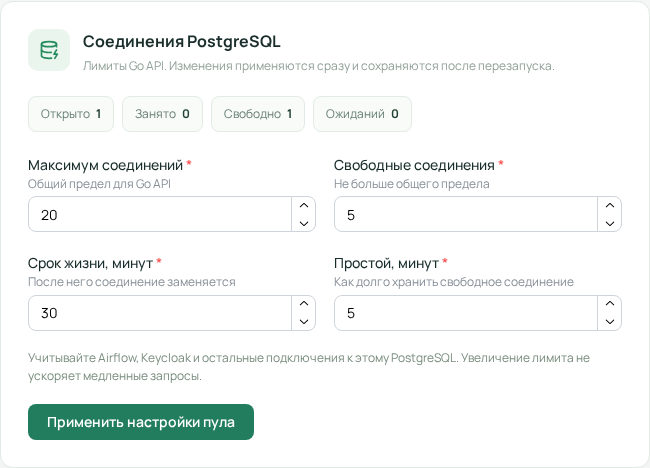Click the Занято 0 status chip
Viewport: 650px width, 468px height.
(x=162, y=114)
